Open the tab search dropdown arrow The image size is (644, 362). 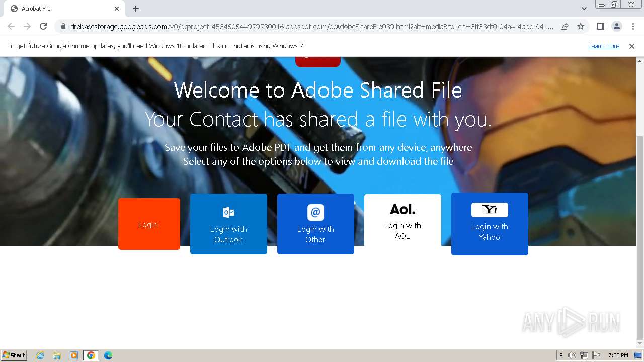click(x=584, y=9)
